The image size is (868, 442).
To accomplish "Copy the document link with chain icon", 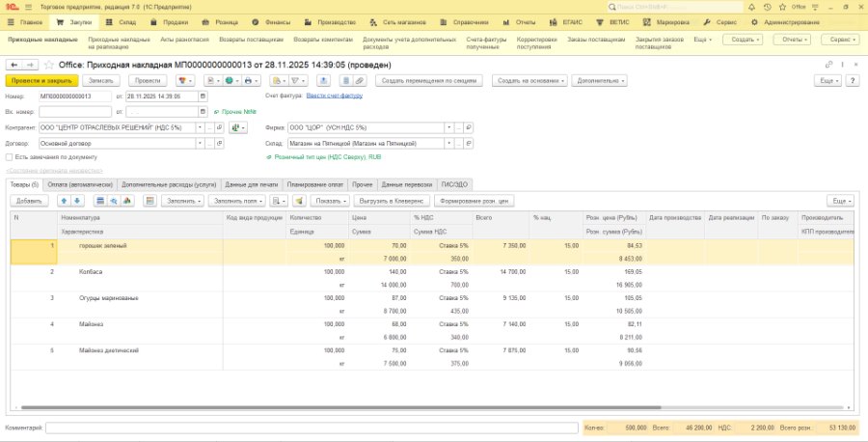I will (x=828, y=65).
